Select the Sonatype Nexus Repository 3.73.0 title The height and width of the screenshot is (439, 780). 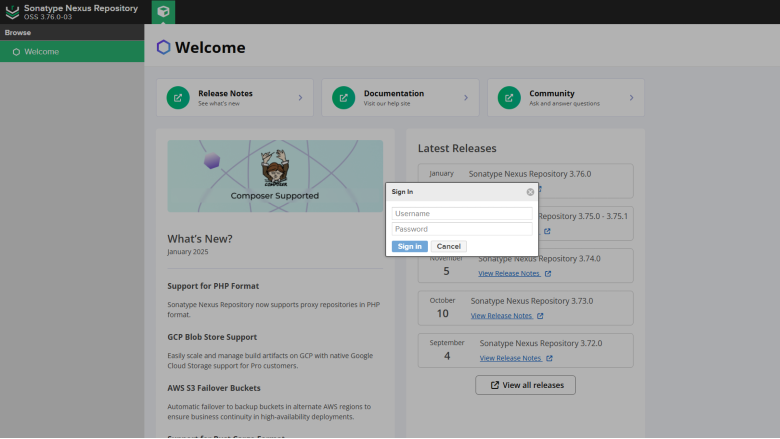[532, 301]
